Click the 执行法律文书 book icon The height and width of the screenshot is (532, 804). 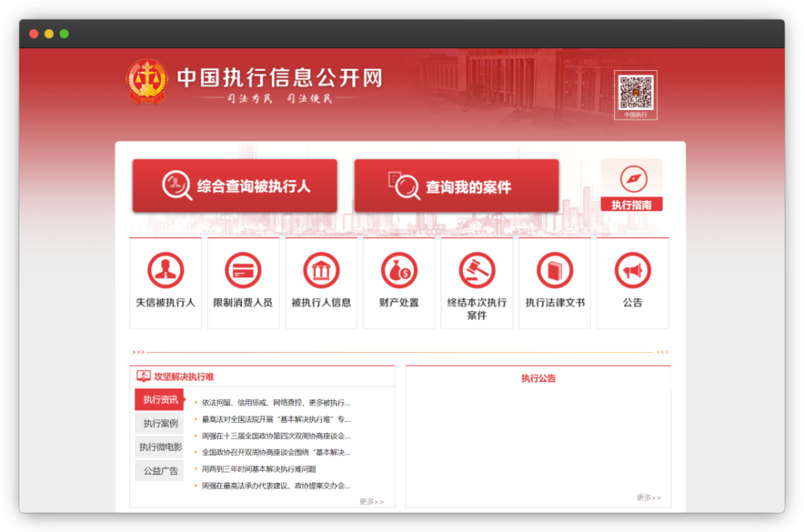[555, 270]
